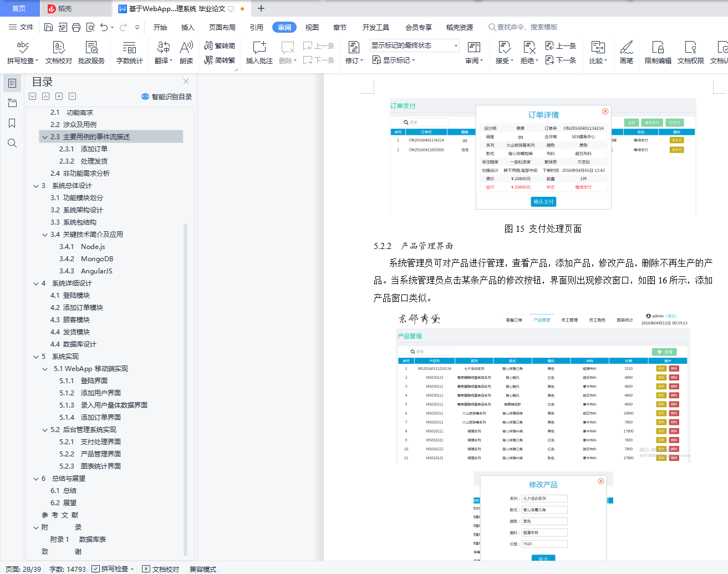Open the 显示标记 dropdown menu
Screen dimensions: 728x574
394,60
